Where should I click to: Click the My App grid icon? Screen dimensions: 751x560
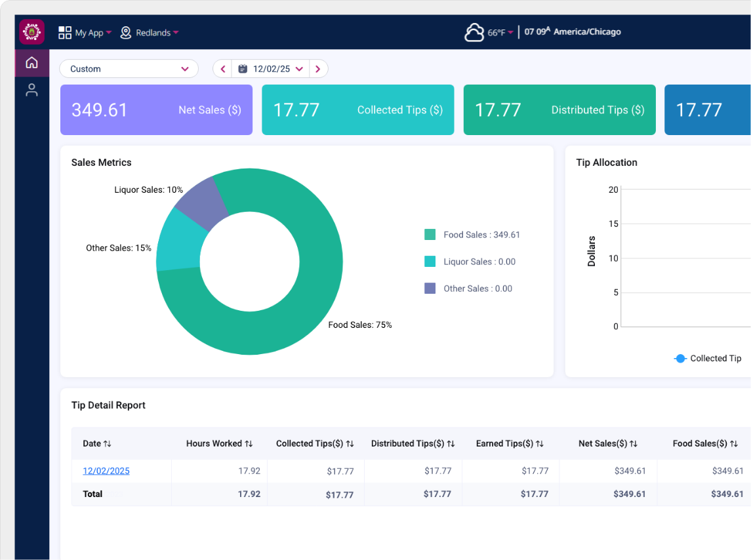click(x=65, y=33)
